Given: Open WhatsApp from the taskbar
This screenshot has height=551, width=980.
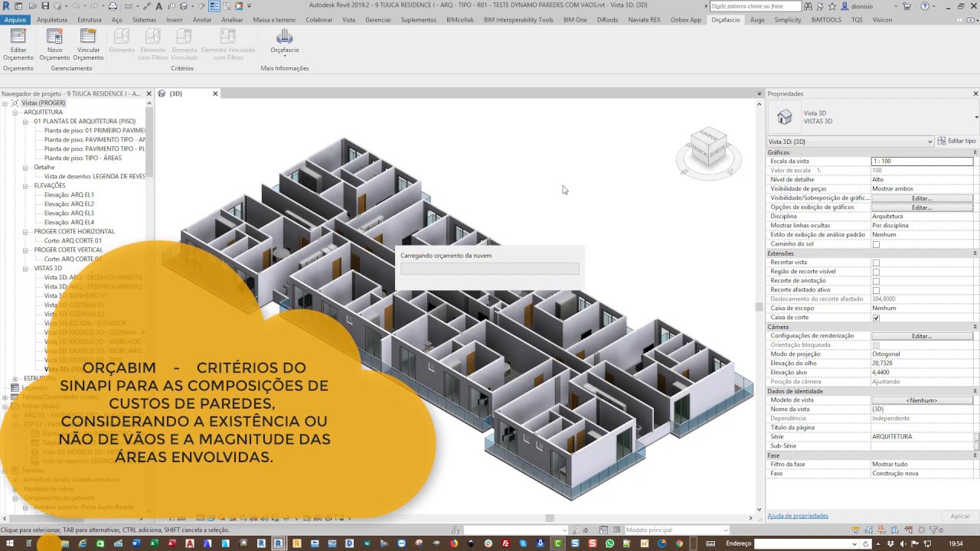Looking at the screenshot, I should 609,543.
